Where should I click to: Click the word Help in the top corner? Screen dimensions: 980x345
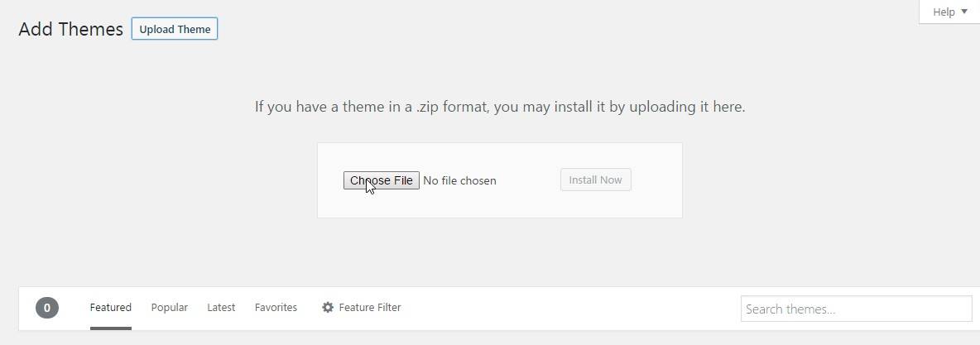[944, 12]
